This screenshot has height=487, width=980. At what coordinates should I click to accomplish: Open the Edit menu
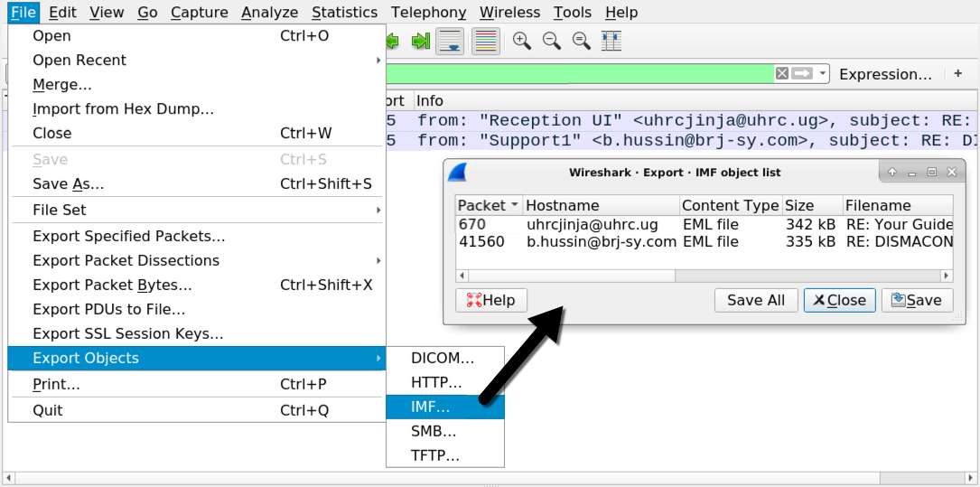tap(61, 12)
